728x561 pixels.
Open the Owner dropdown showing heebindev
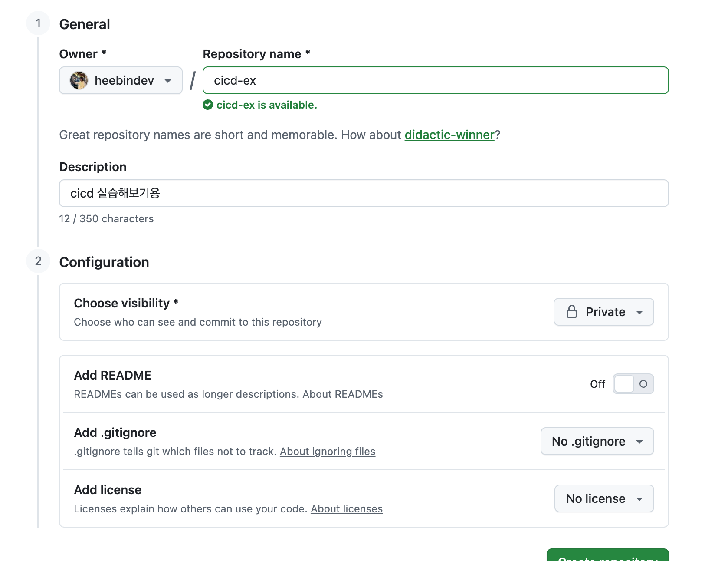[x=121, y=80]
